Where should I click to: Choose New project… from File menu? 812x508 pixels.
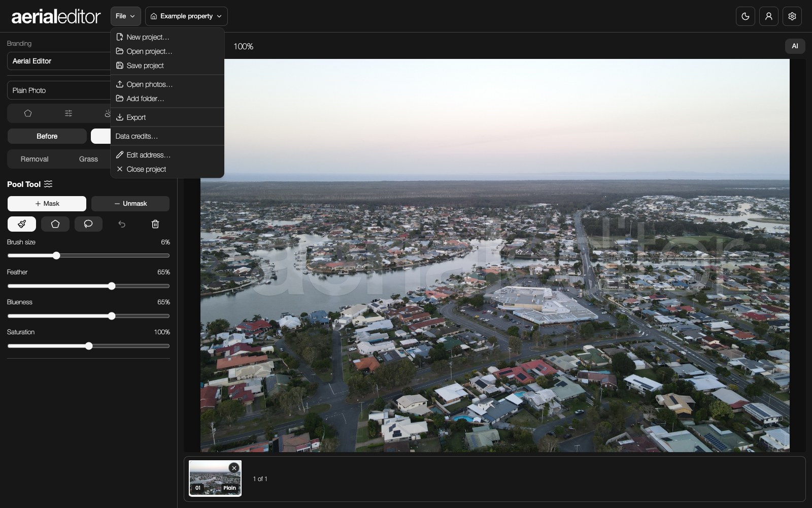coord(167,37)
